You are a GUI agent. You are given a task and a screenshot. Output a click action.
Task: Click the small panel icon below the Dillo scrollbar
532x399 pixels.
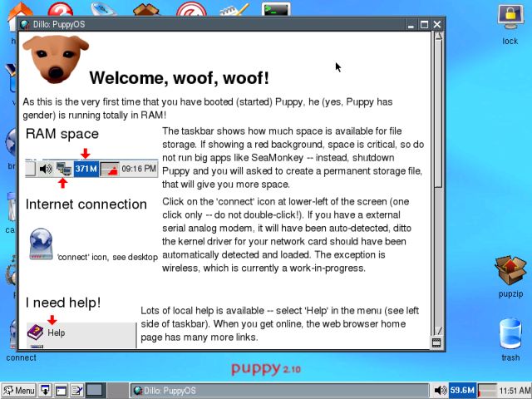tap(436, 342)
